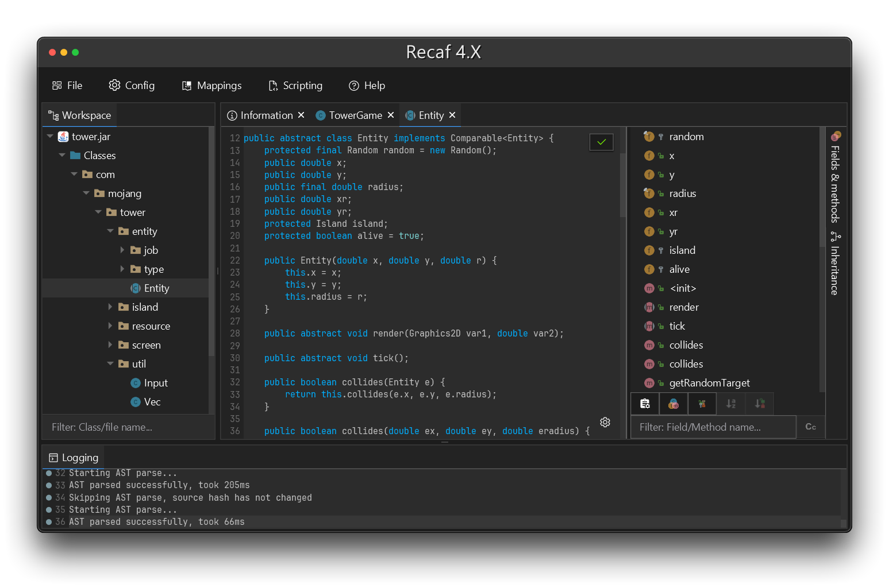Select the Workspace tab
Screen dimensions: 889x588
click(80, 115)
